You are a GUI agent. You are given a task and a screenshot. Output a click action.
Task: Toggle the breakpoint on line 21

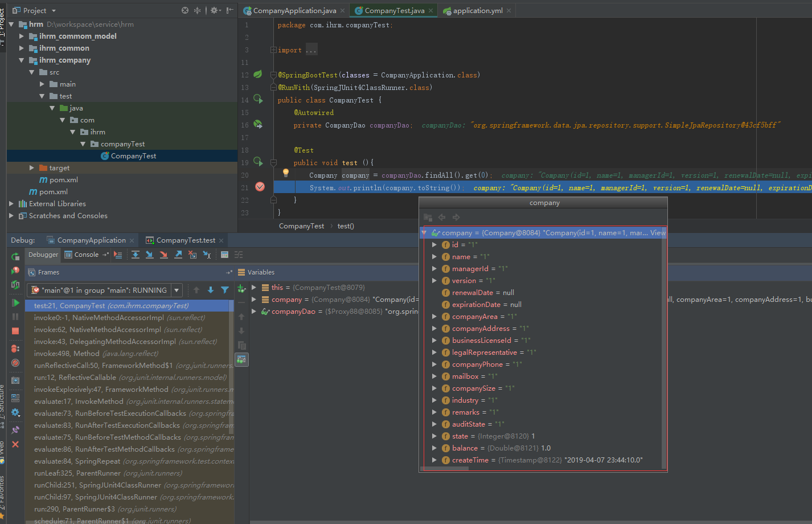260,187
